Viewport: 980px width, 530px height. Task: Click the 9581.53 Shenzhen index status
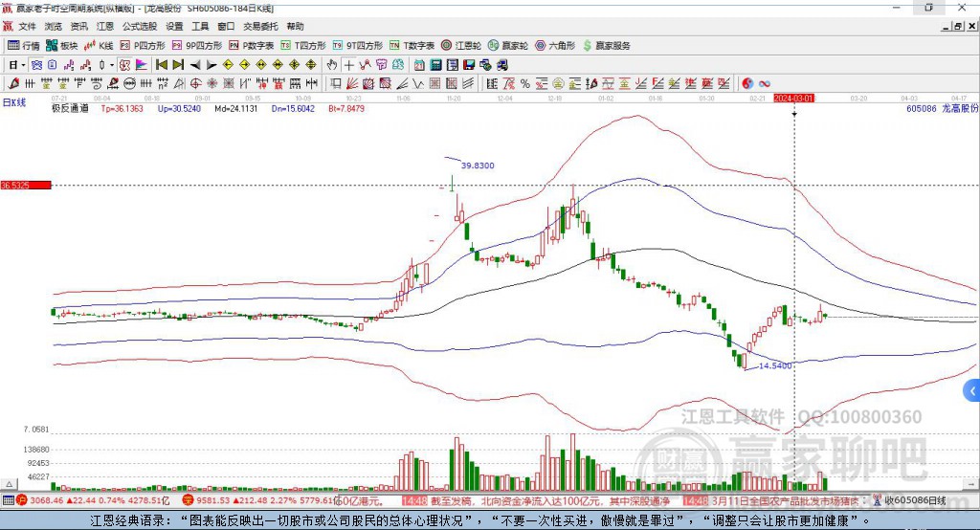(x=259, y=500)
